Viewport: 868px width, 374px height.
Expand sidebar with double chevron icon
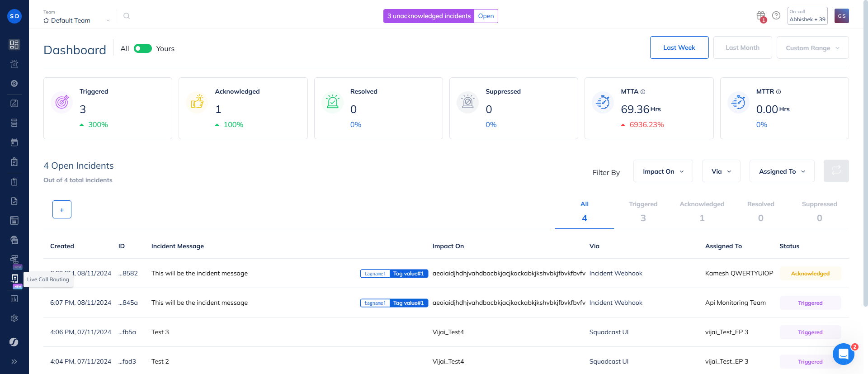(x=14, y=361)
